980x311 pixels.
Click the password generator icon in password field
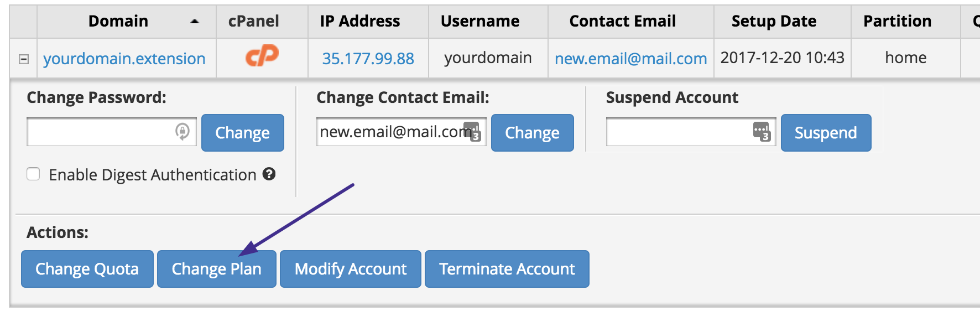183,132
